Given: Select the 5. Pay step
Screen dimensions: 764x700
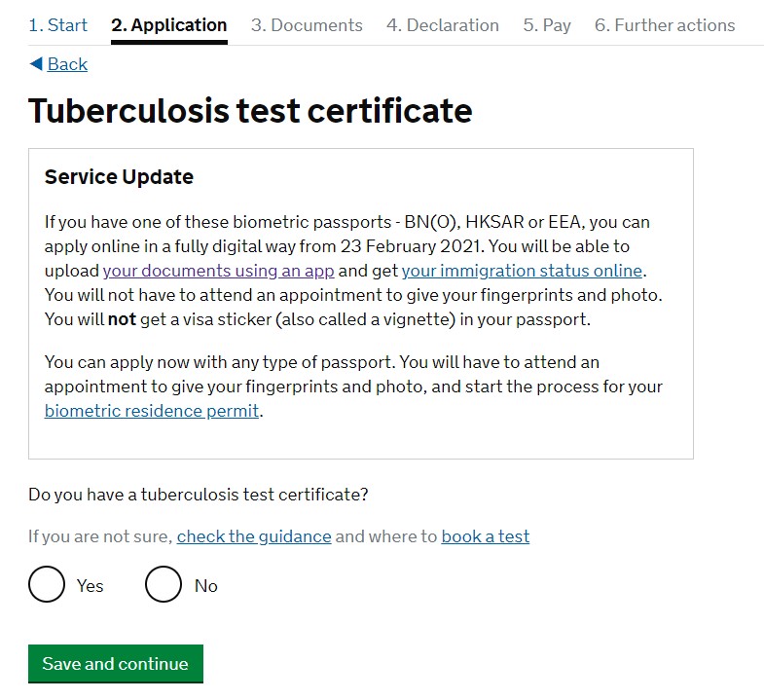Looking at the screenshot, I should click(547, 25).
